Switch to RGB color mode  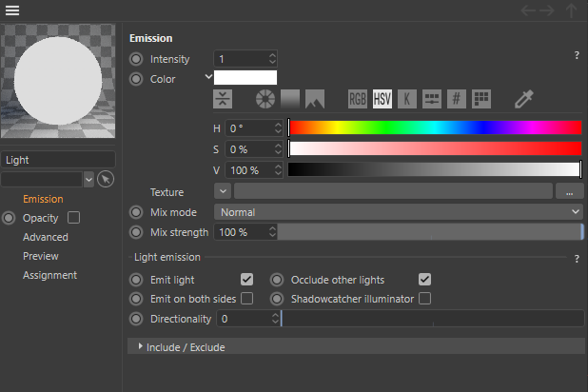coord(358,98)
